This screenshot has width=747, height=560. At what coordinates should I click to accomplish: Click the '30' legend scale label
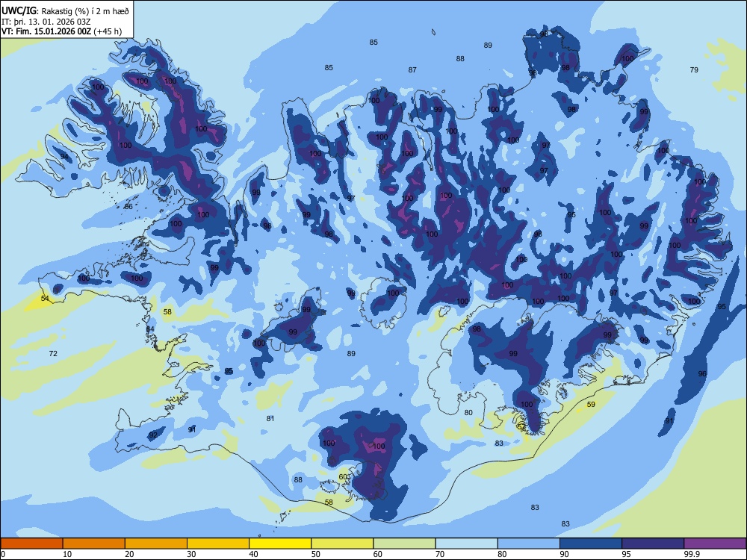point(191,554)
